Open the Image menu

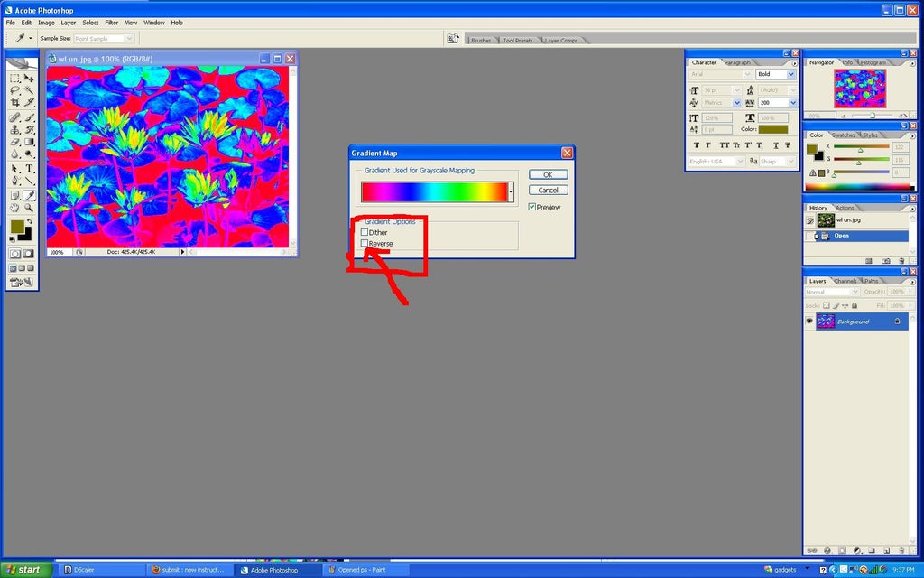(46, 23)
